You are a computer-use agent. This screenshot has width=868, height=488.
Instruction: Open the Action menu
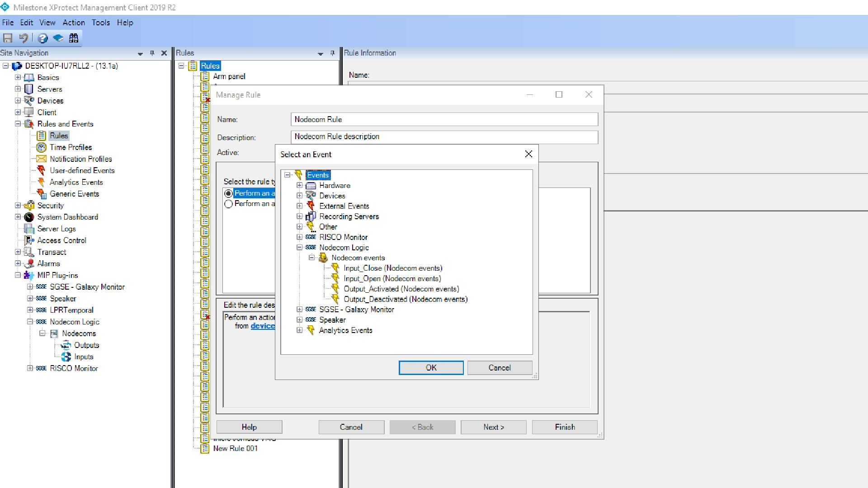(x=74, y=23)
